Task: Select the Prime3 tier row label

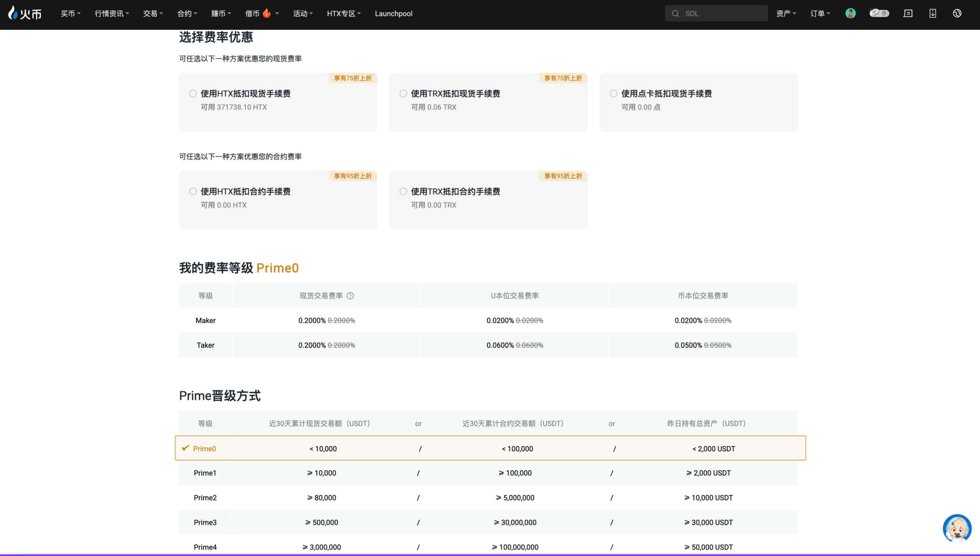Action: (205, 523)
